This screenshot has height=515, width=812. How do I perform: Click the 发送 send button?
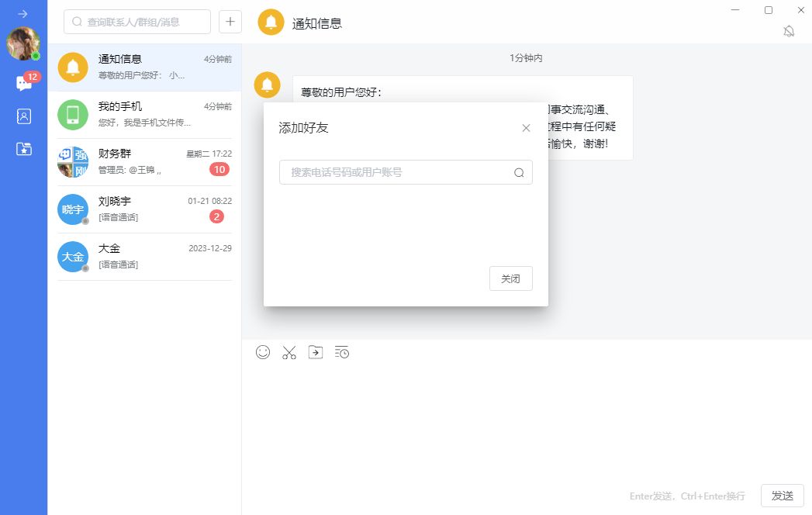tap(782, 496)
